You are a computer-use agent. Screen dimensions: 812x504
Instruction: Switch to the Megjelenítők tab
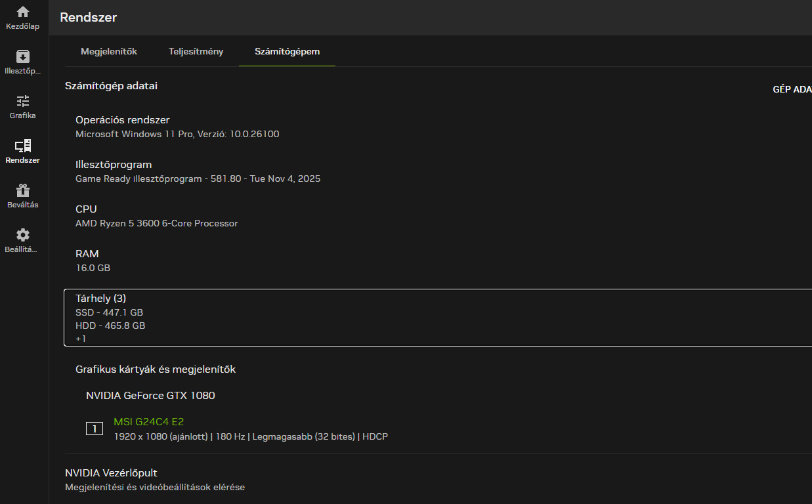(109, 52)
